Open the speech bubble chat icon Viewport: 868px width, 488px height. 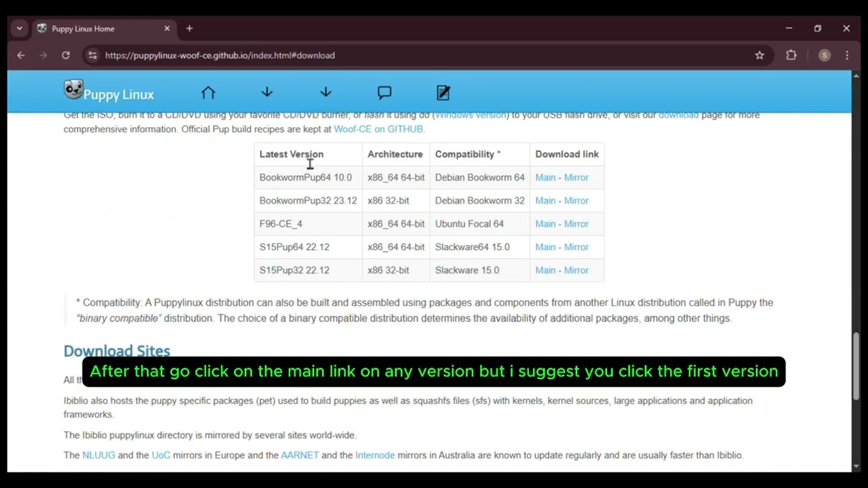coord(384,93)
